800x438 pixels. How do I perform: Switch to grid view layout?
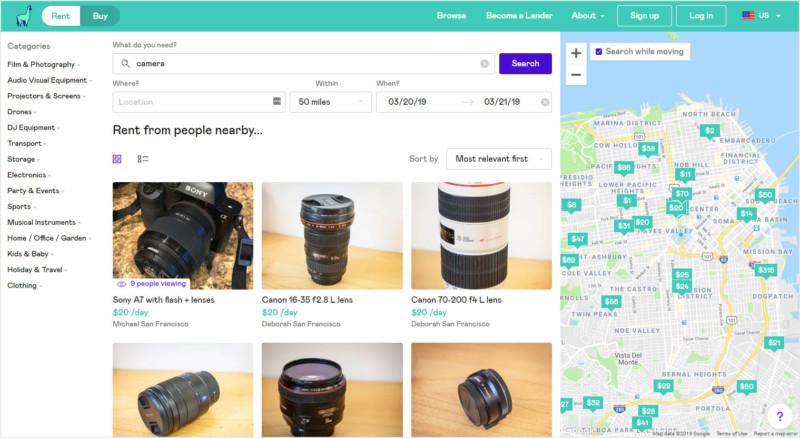click(x=117, y=159)
